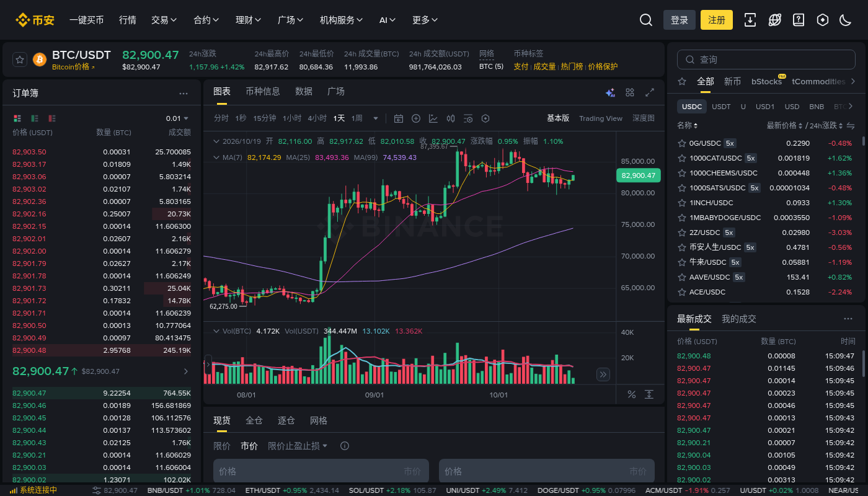Open the 0.01 price precision dropdown
Viewport: 868px width, 496px height.
pos(177,118)
